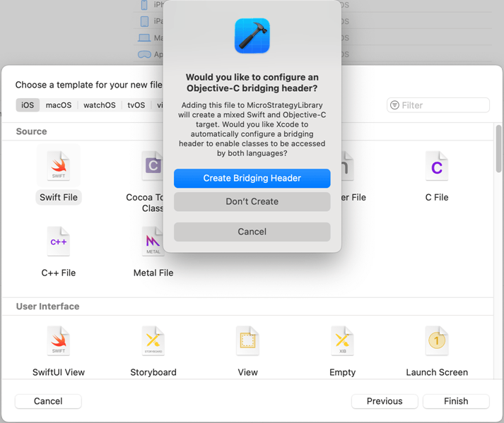Choose the Empty XIB template icon
This screenshot has width=504, height=423.
(342, 341)
